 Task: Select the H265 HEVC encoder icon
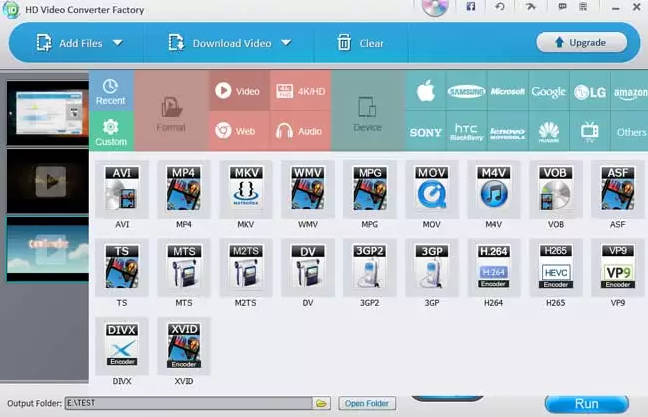coord(555,266)
